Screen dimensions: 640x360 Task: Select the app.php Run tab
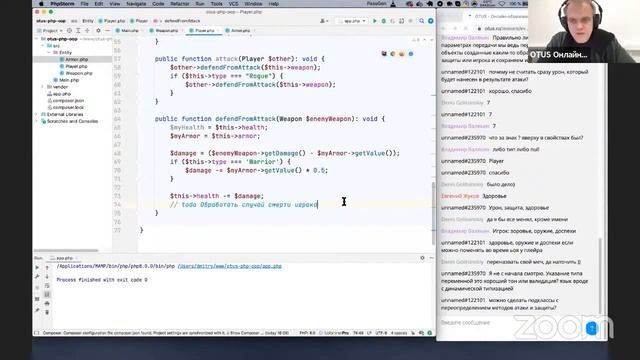coord(64,258)
